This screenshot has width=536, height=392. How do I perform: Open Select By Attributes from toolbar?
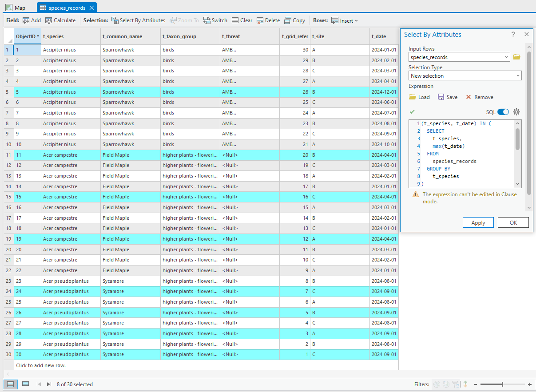(x=138, y=20)
